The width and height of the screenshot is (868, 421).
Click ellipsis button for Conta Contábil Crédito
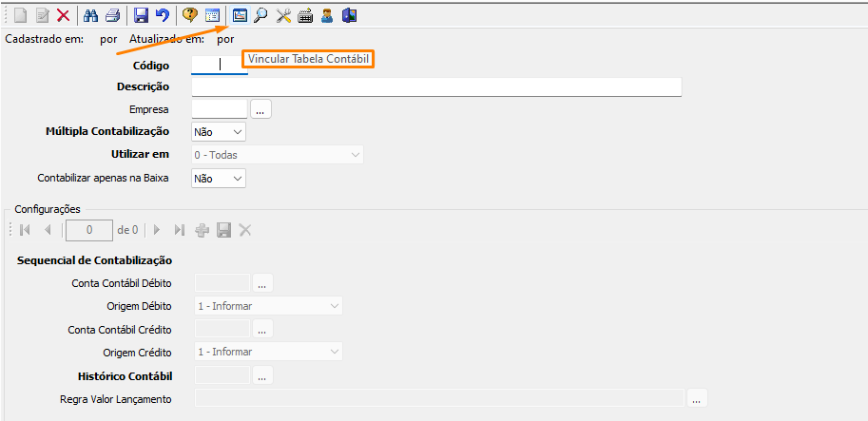[263, 330]
